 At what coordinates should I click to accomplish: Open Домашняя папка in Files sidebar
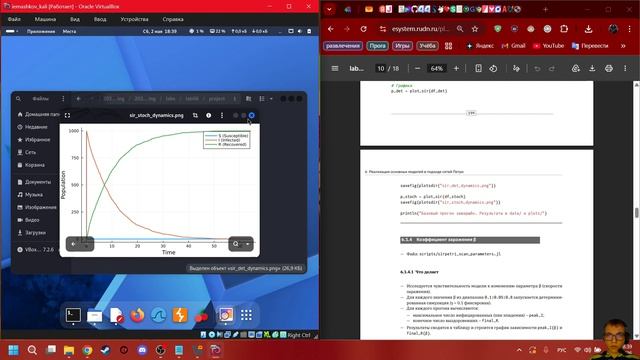point(38,114)
